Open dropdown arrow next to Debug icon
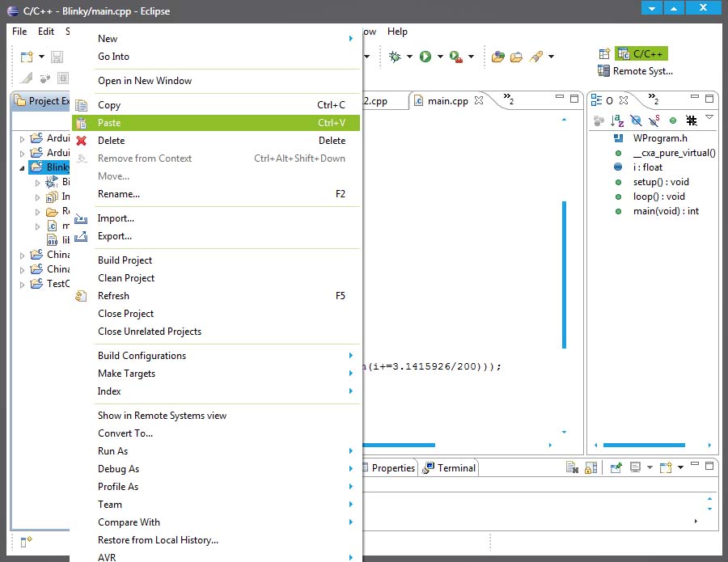The height and width of the screenshot is (562, 728). 409,57
